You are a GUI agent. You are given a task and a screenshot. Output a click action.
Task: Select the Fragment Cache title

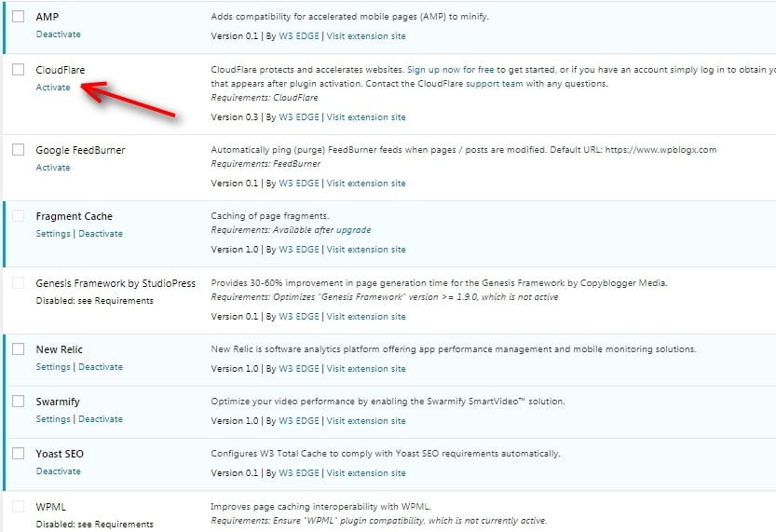pyautogui.click(x=75, y=216)
